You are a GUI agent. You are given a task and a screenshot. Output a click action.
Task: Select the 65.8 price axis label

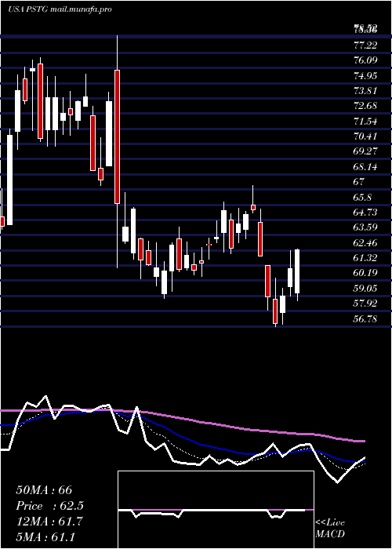[362, 197]
